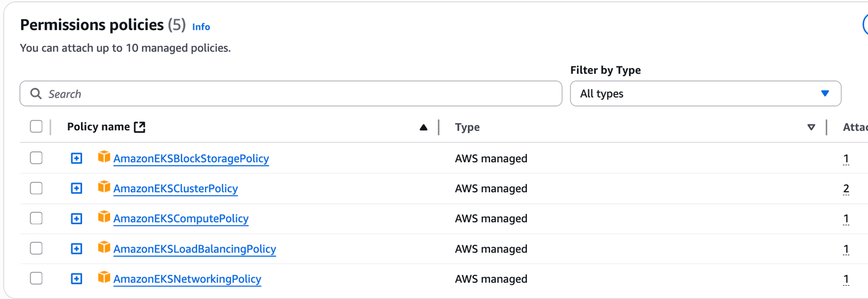Click the magnifier icon in the search box
868x299 pixels.
36,94
